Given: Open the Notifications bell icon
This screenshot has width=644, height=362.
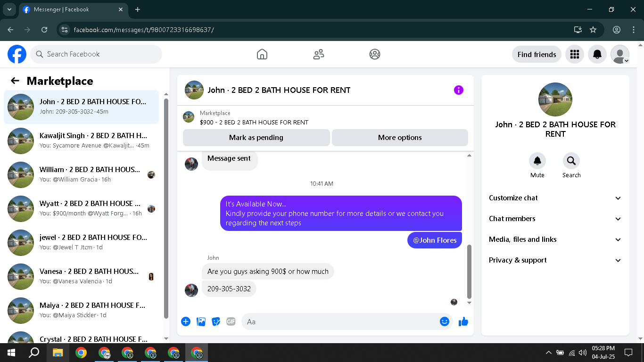Looking at the screenshot, I should click(597, 54).
